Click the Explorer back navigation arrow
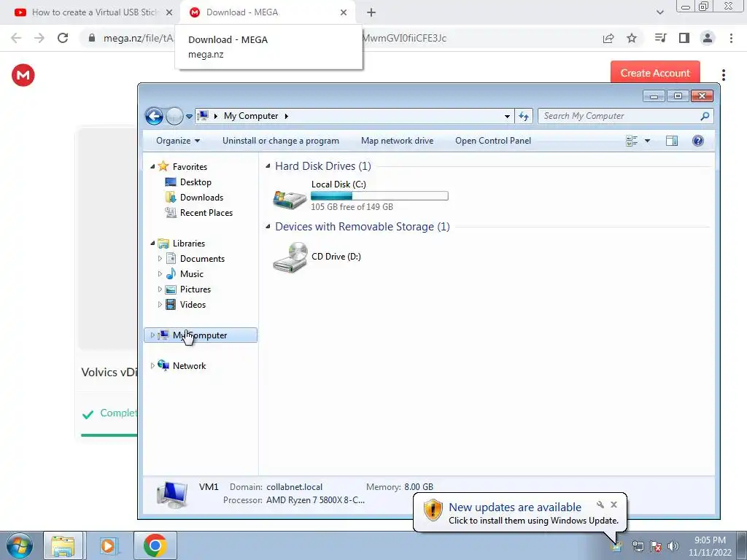The height and width of the screenshot is (560, 747). 154,116
